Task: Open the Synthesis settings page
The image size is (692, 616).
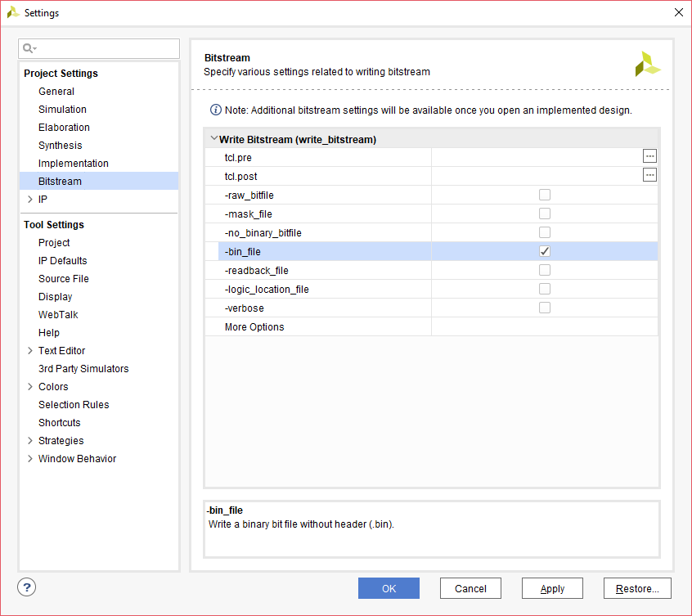Action: pos(61,146)
